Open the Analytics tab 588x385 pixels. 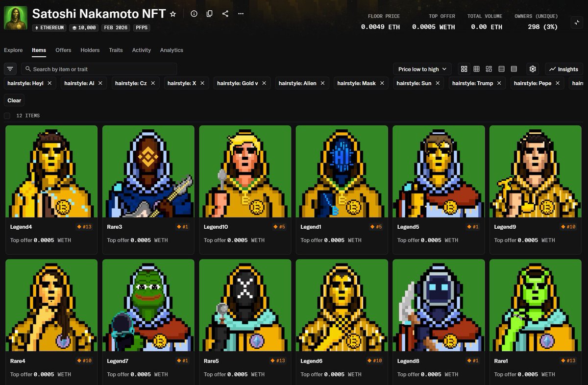(171, 50)
